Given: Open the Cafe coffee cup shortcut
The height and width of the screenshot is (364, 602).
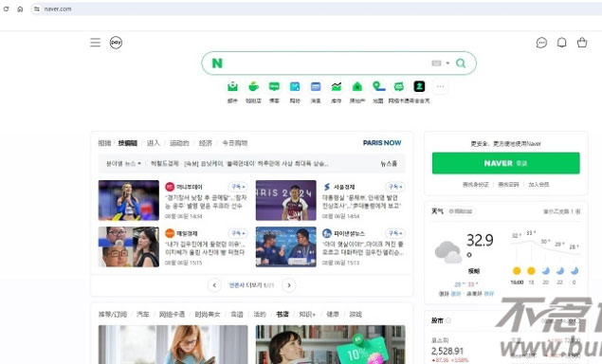Looking at the screenshot, I should [x=253, y=87].
